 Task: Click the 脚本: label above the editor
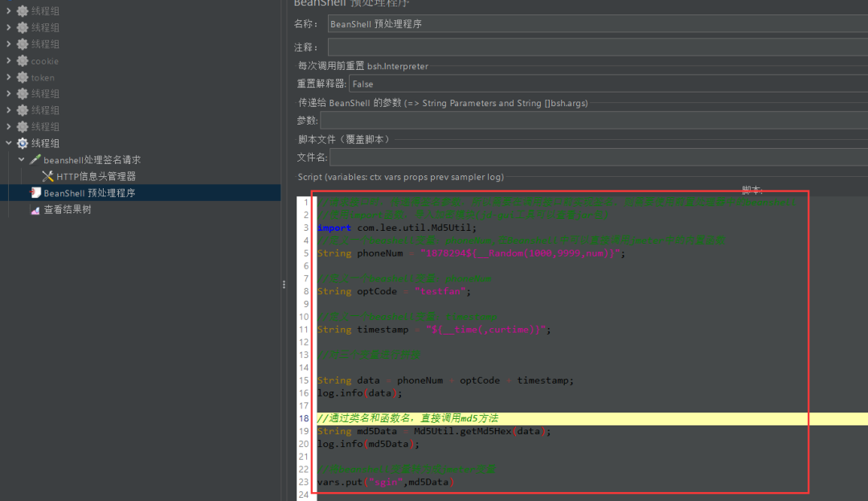pyautogui.click(x=752, y=191)
